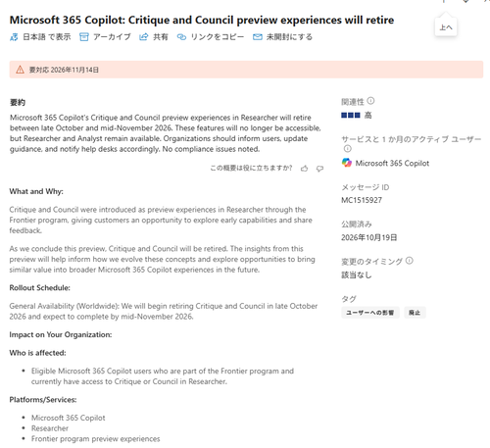This screenshot has height=448, width=490.
Task: Click the 未開封にする envelope icon
Action: pos(258,37)
